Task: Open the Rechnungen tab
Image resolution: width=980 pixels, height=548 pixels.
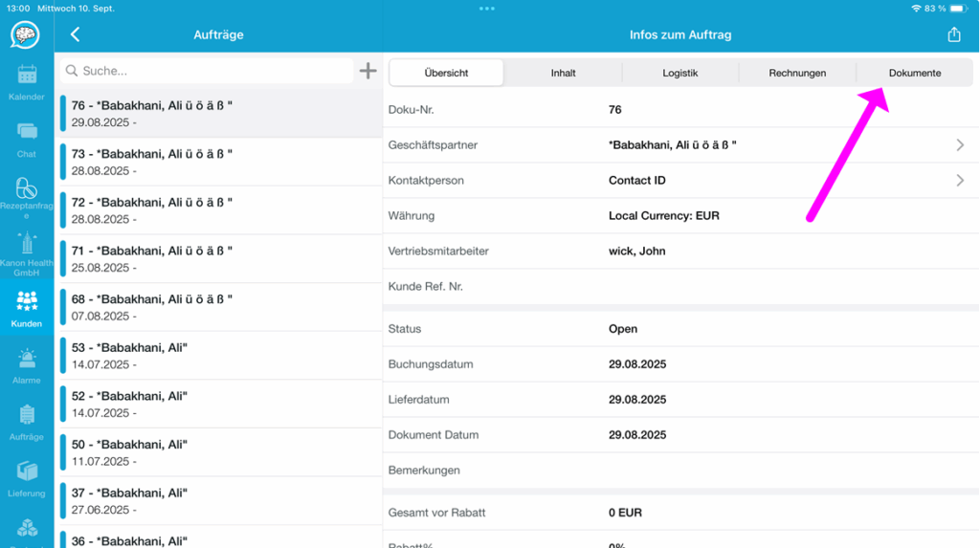Action: (x=797, y=73)
